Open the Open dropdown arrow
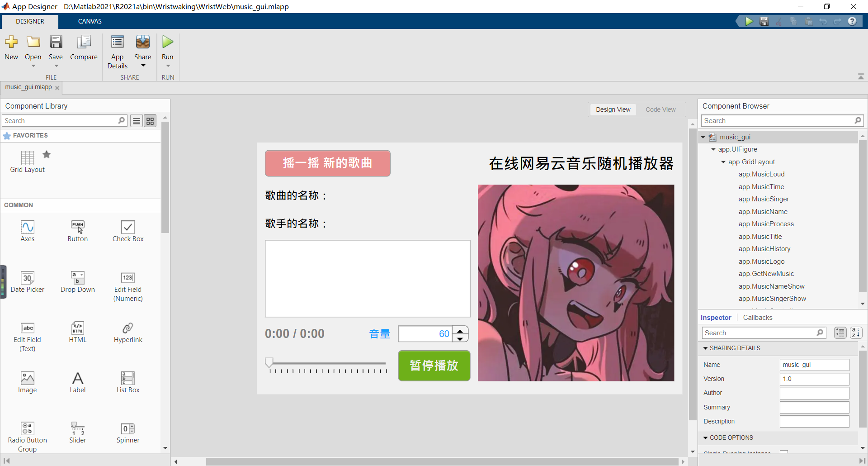The width and height of the screenshot is (868, 466). (33, 66)
